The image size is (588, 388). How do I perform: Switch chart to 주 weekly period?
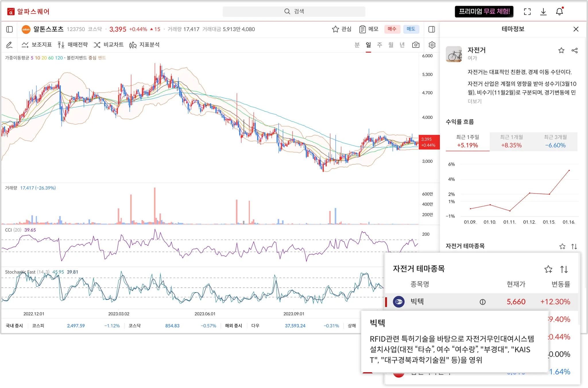click(x=380, y=45)
